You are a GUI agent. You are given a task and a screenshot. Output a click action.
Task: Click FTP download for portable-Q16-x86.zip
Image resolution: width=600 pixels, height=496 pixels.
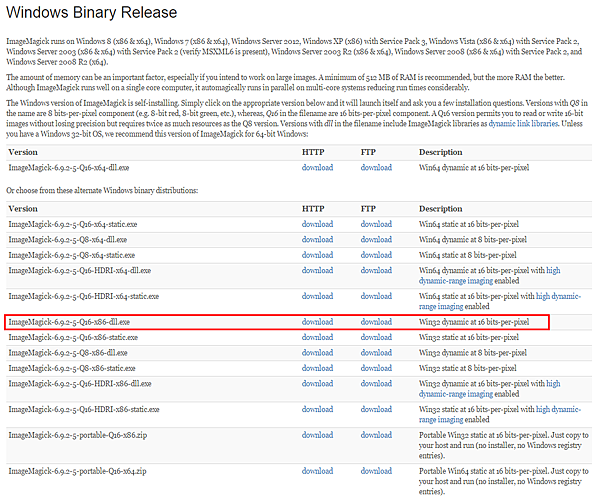click(376, 435)
